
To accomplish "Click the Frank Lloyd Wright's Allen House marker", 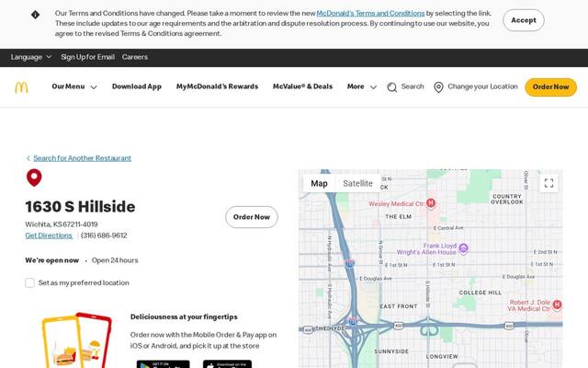I will 463,248.
